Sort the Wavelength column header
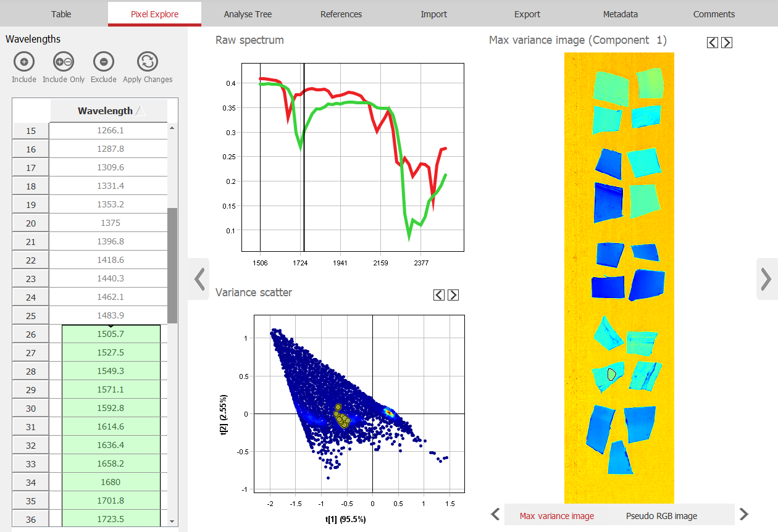The width and height of the screenshot is (778, 532). (109, 111)
